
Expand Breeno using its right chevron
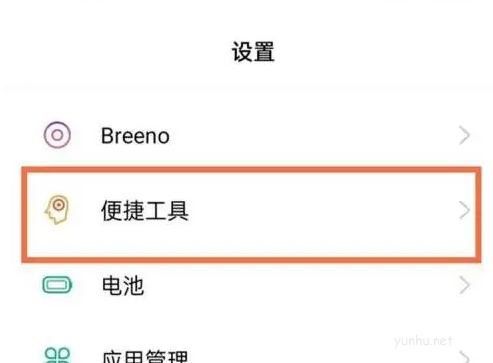464,135
